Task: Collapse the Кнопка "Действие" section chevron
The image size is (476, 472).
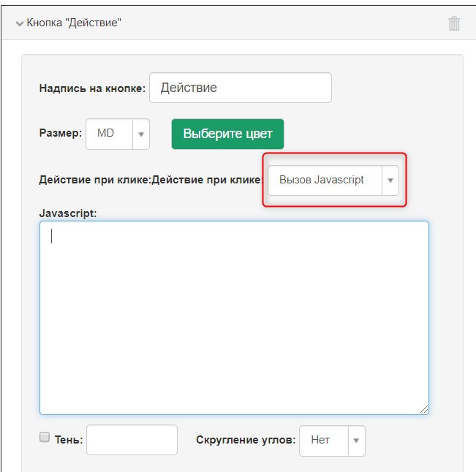Action: click(x=20, y=23)
